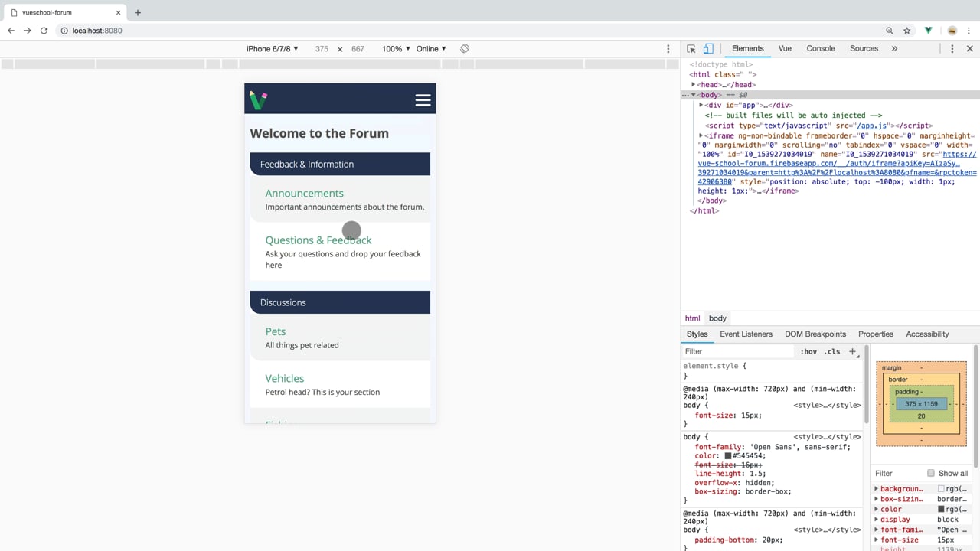Select the Event Listeners tab
This screenshot has height=551, width=980.
pyautogui.click(x=746, y=334)
